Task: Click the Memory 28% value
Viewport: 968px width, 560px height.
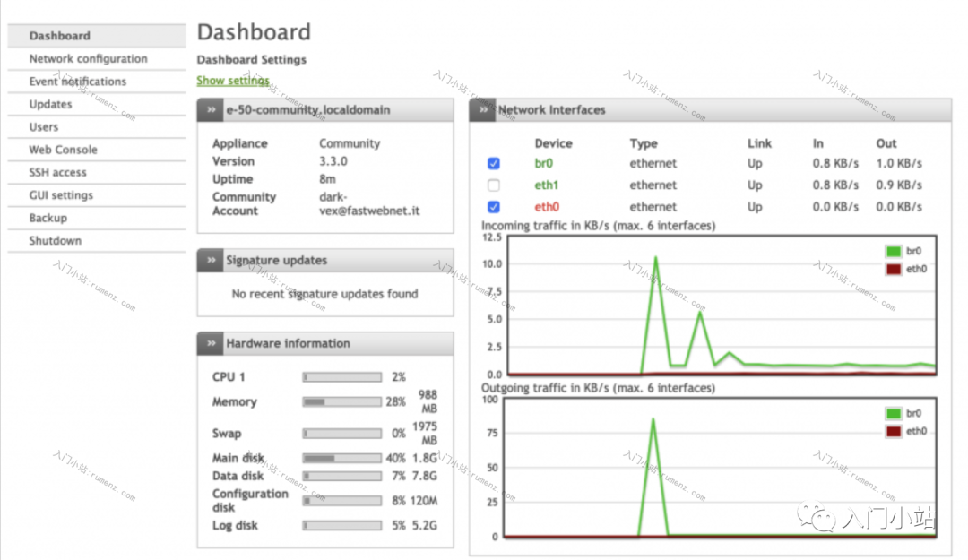Action: coord(396,402)
